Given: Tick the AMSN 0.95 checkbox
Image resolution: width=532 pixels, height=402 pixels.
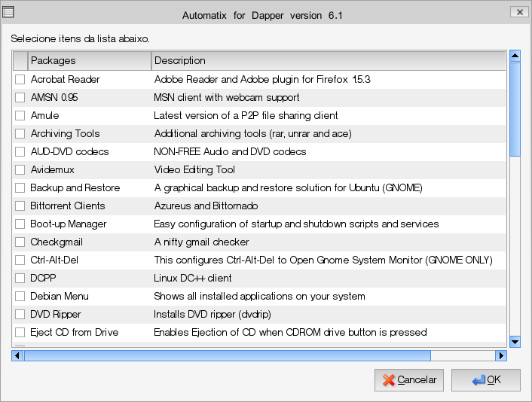Looking at the screenshot, I should (x=20, y=98).
